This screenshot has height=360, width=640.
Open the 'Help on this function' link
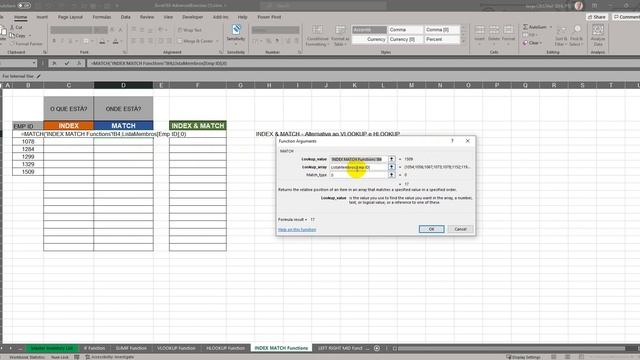(x=297, y=230)
